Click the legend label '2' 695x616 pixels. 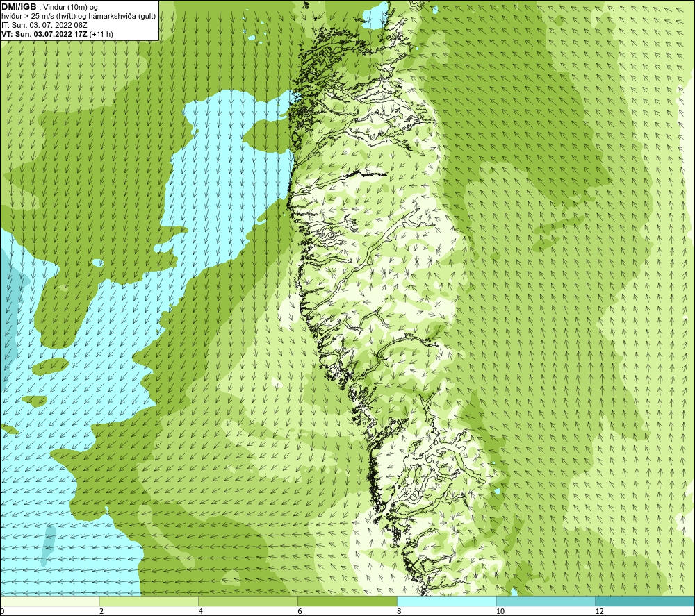[x=101, y=612]
